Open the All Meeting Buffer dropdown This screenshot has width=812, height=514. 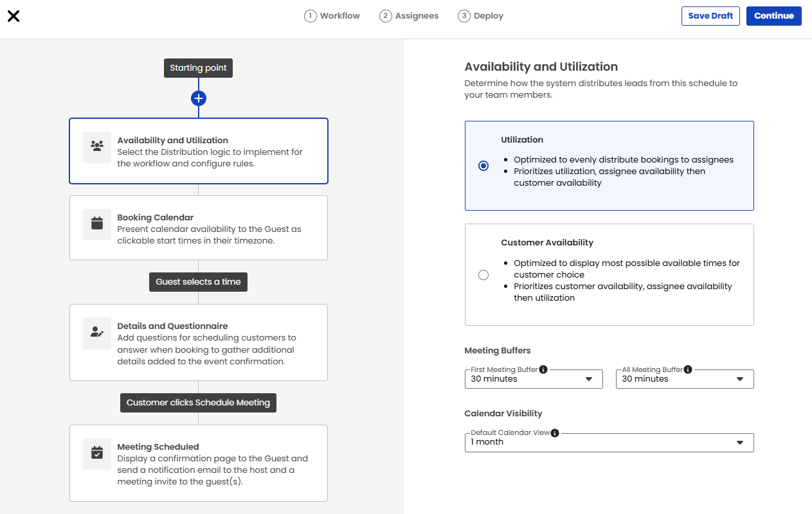click(684, 379)
